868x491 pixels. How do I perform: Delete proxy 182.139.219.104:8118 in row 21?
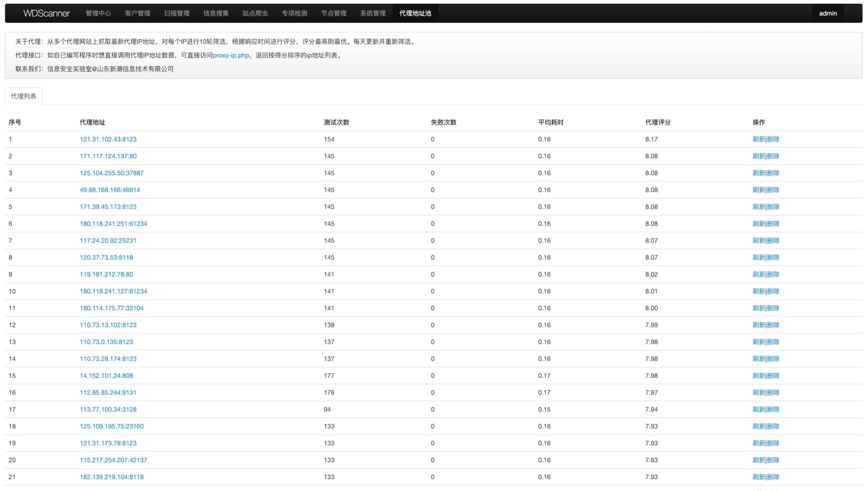click(773, 477)
